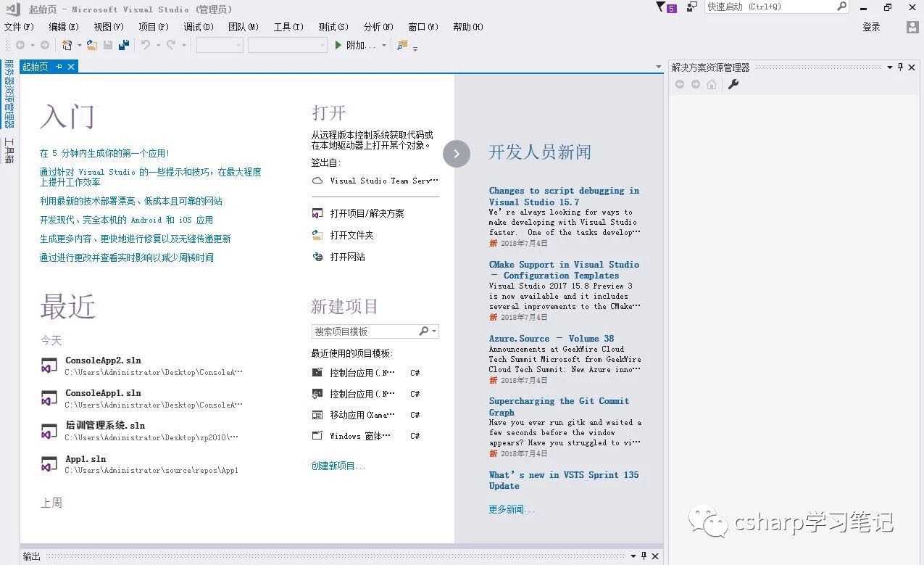Click the 更多新闻 link

512,509
